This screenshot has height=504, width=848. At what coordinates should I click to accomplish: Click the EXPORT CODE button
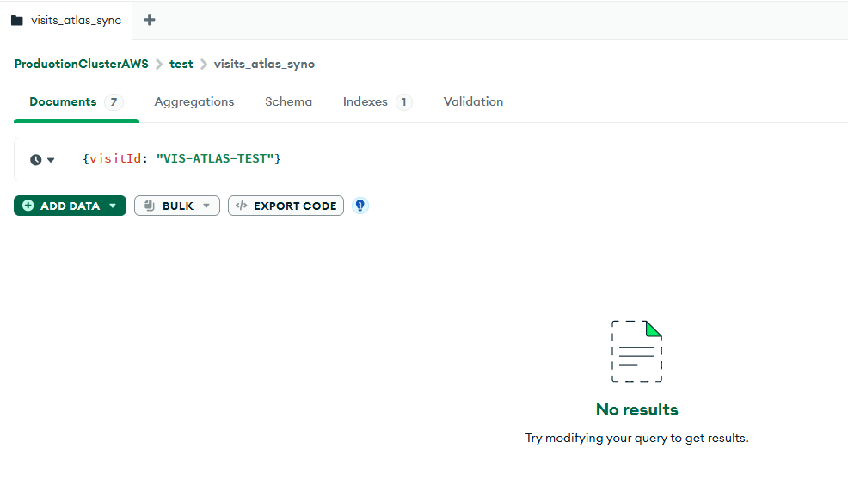pyautogui.click(x=286, y=206)
